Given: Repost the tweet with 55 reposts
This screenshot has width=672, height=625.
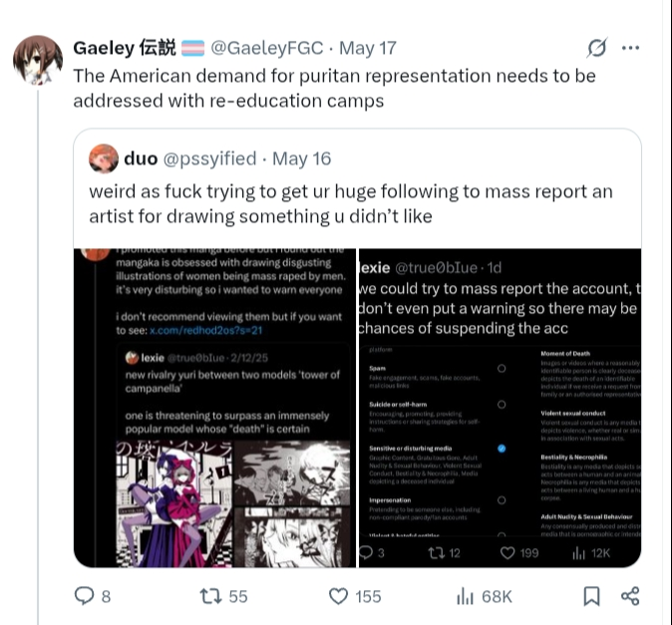Looking at the screenshot, I should (x=211, y=596).
